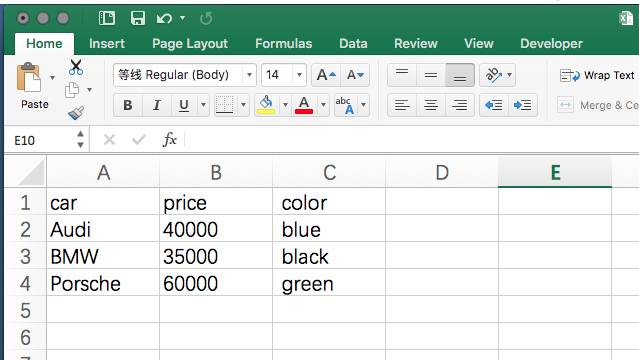Image resolution: width=639 pixels, height=360 pixels.
Task: Click Merge & Center button
Action: [x=597, y=106]
